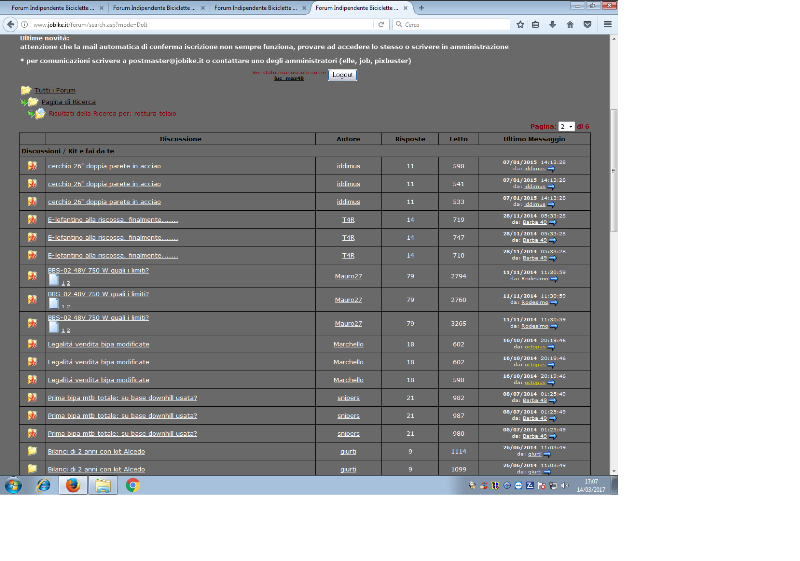This screenshot has width=800, height=561.
Task: Open BBS-02 48V 750 W topic with 2794 reads
Action: (x=98, y=270)
